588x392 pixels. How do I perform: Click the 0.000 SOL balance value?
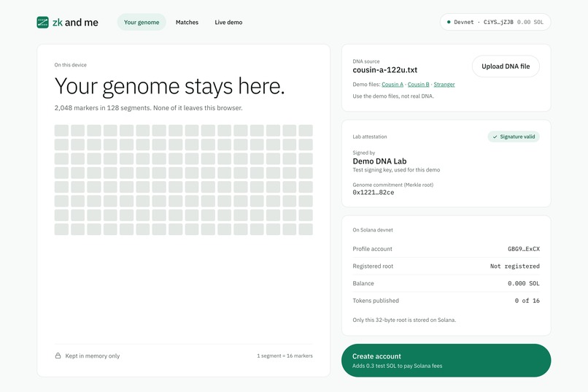pos(524,283)
